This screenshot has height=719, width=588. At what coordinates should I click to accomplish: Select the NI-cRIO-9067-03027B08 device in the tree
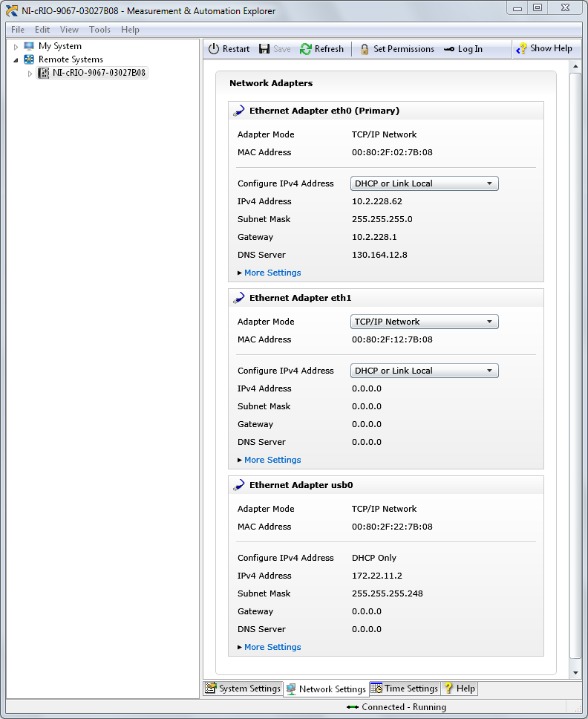click(99, 73)
